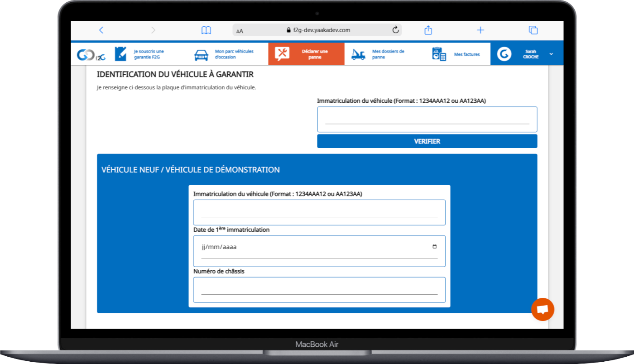The height and width of the screenshot is (364, 634).
Task: Click the invoices calculator icon
Action: pyautogui.click(x=439, y=54)
